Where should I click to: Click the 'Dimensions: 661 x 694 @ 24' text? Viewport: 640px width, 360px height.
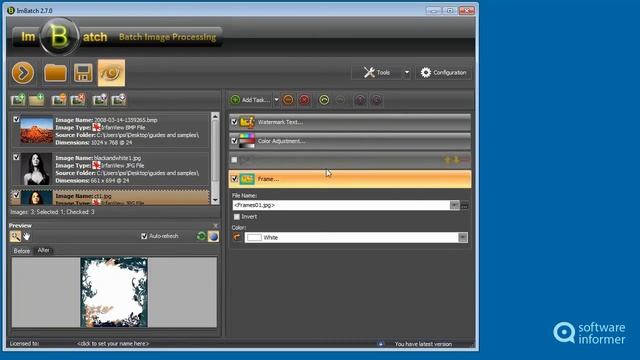coord(92,180)
